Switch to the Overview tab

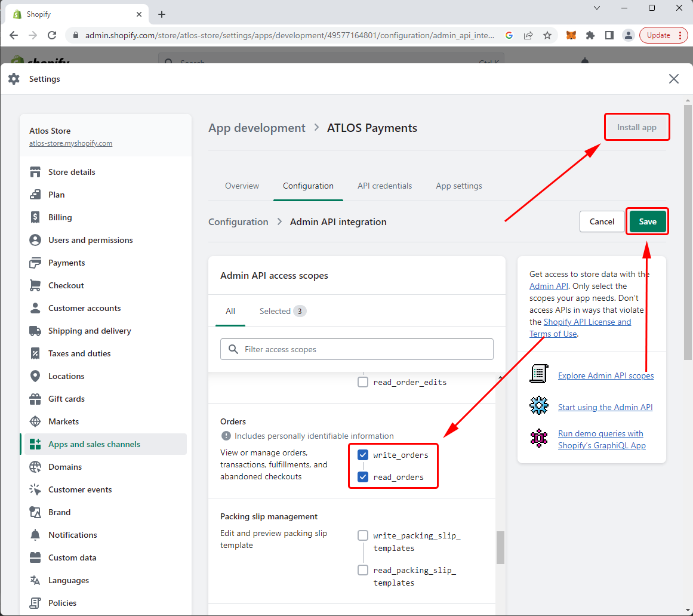(x=242, y=186)
